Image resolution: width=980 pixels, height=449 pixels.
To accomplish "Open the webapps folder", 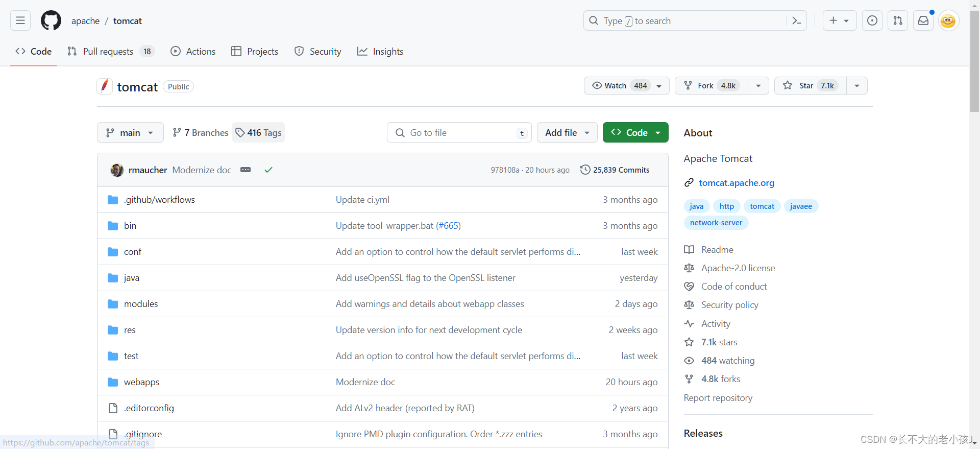I will [x=141, y=382].
